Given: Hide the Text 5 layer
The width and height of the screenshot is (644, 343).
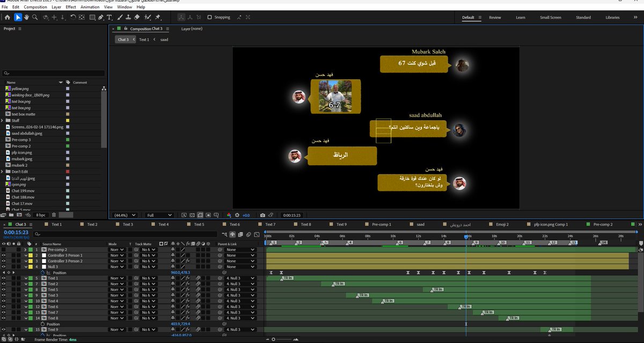Looking at the screenshot, I should (x=4, y=290).
